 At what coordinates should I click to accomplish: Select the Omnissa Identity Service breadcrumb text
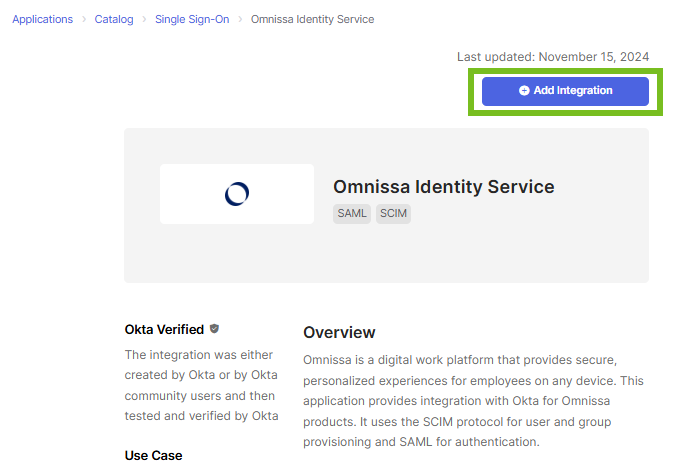point(312,19)
